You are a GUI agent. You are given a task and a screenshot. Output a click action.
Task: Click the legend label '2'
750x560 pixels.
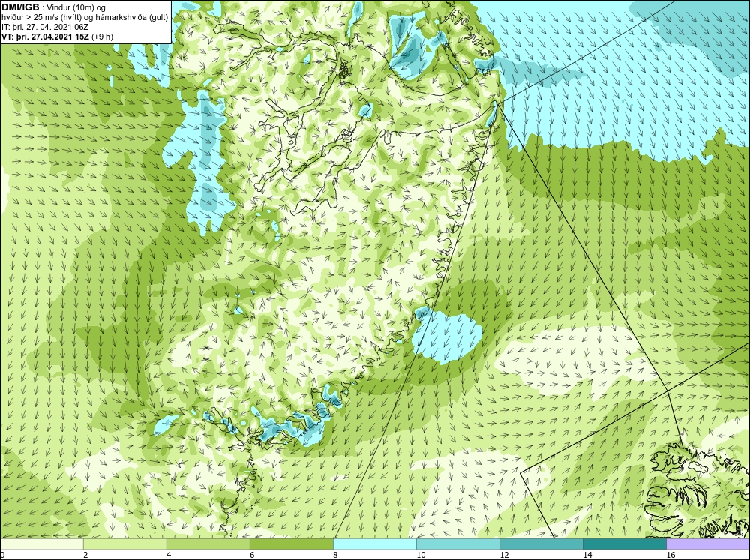tap(85, 555)
